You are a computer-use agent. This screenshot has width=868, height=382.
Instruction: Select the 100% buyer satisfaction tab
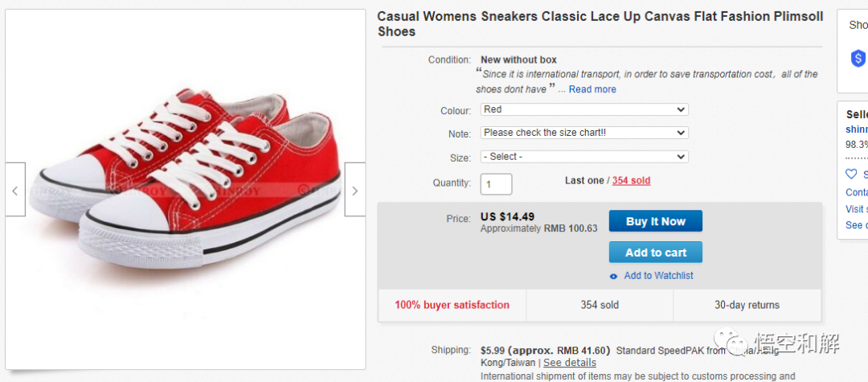coord(452,306)
